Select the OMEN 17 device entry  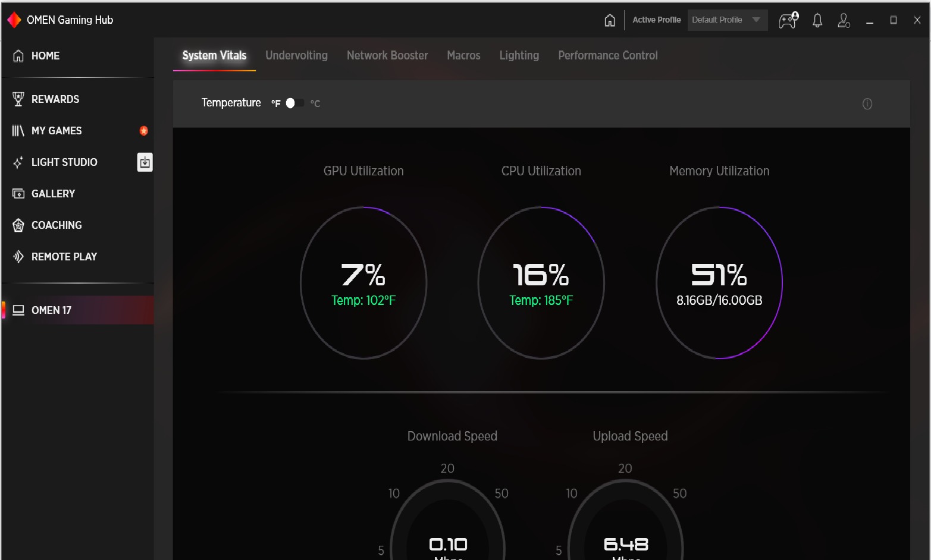(x=77, y=310)
